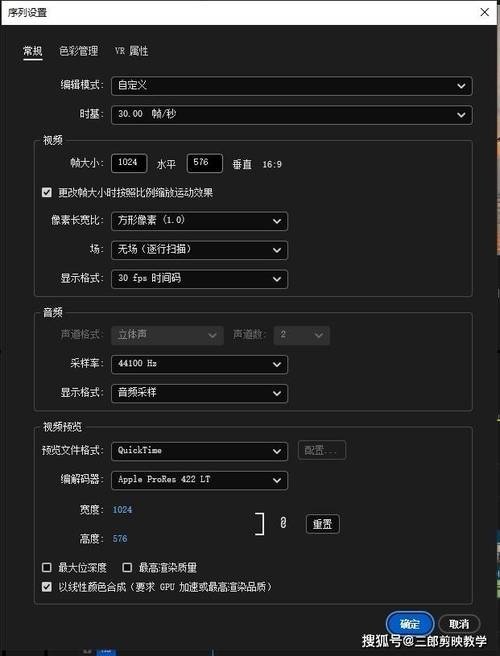Toggle the width-height link chain icon
The image size is (500, 656).
(x=283, y=523)
